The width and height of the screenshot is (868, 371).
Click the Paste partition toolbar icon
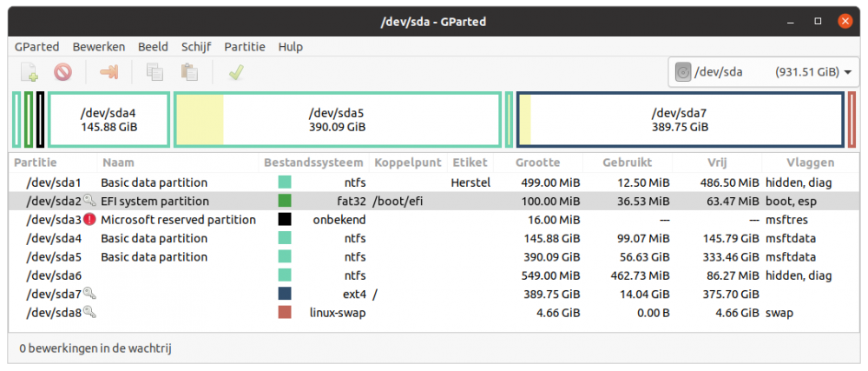coord(188,72)
